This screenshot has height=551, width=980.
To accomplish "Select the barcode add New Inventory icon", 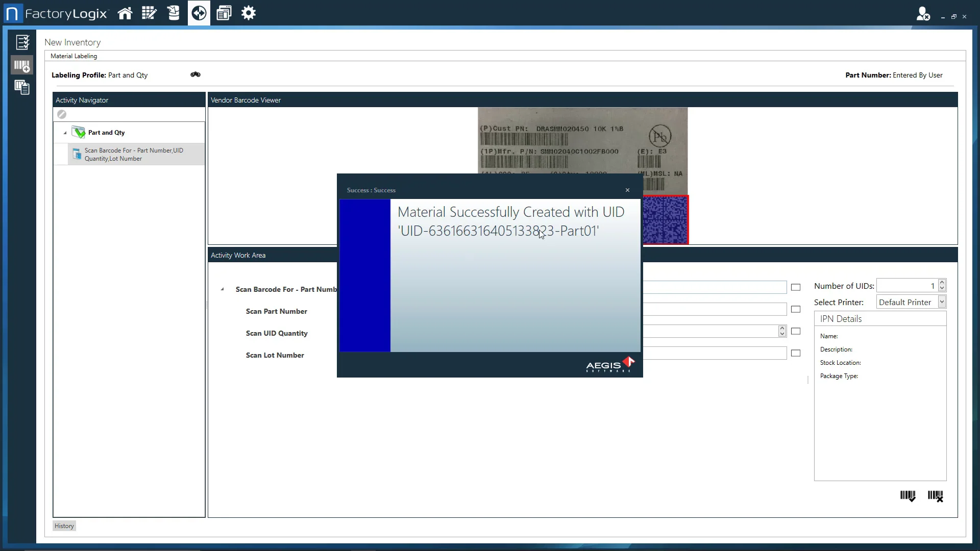I will 22,65.
